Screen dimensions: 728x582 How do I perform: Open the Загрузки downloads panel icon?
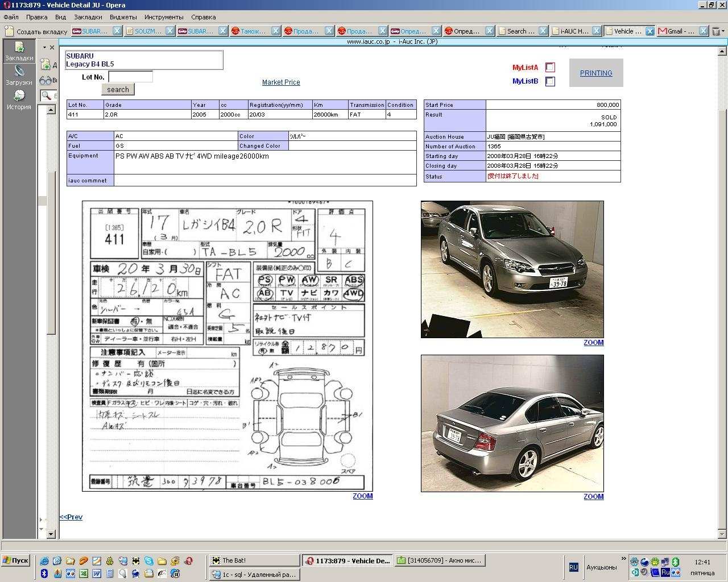19,75
